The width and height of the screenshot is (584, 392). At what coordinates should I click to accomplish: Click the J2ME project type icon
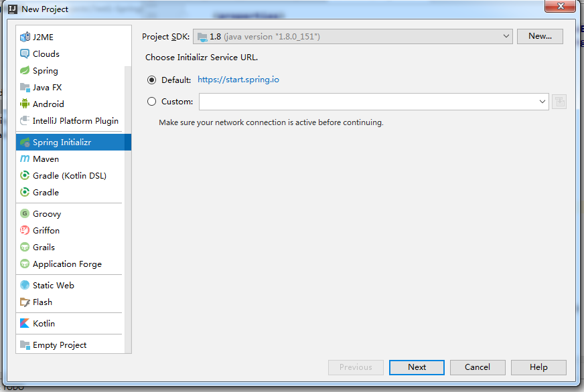tap(25, 37)
